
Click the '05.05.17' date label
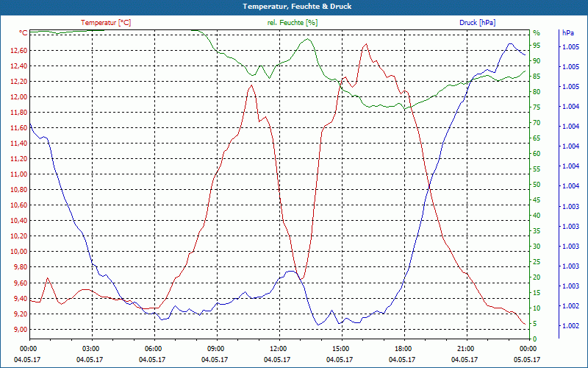coord(527,360)
